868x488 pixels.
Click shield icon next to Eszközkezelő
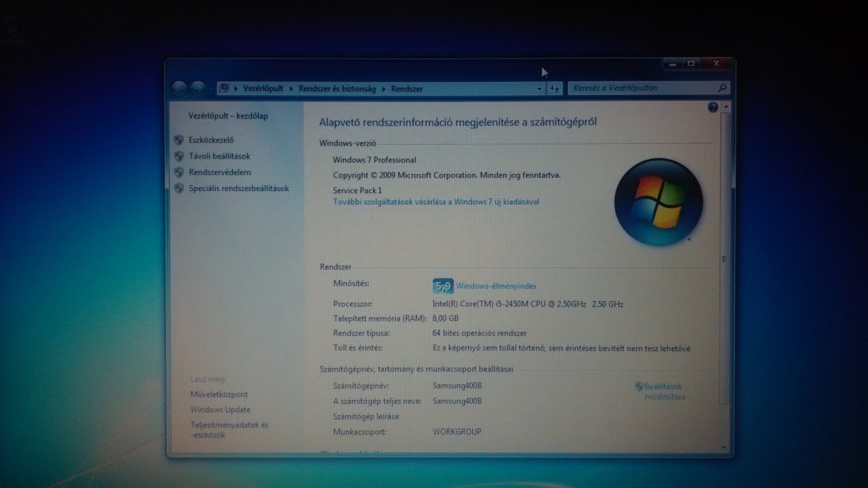tap(178, 140)
